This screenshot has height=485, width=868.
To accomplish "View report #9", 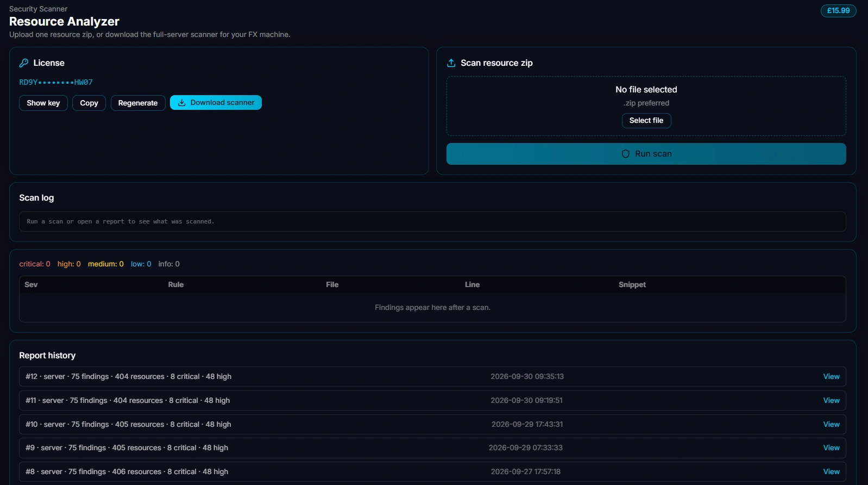I will coord(832,448).
